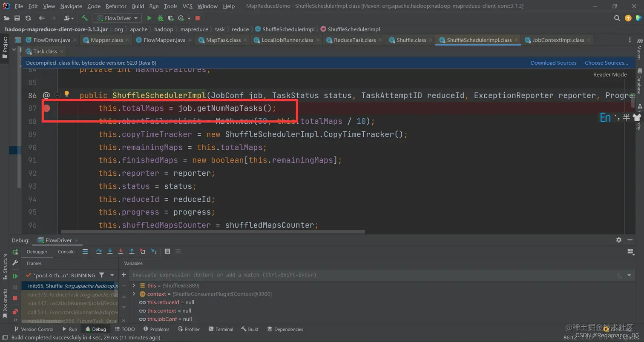
Task: Click the Save All toolbar icon
Action: [x=17, y=18]
